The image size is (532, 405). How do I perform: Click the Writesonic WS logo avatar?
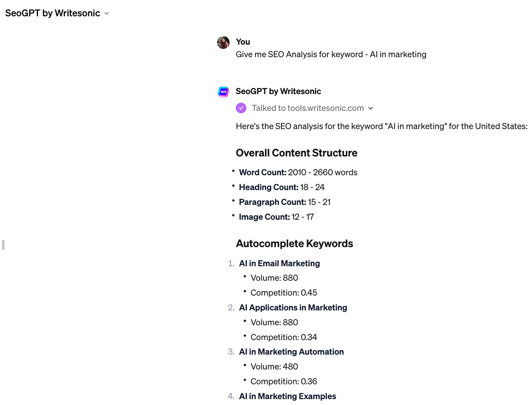(x=223, y=92)
